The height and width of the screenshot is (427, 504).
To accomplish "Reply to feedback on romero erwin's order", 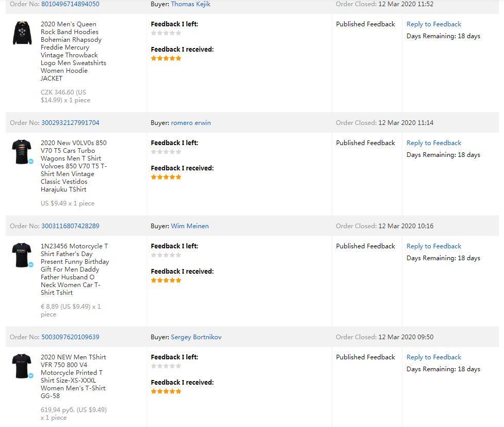I will pyautogui.click(x=434, y=143).
